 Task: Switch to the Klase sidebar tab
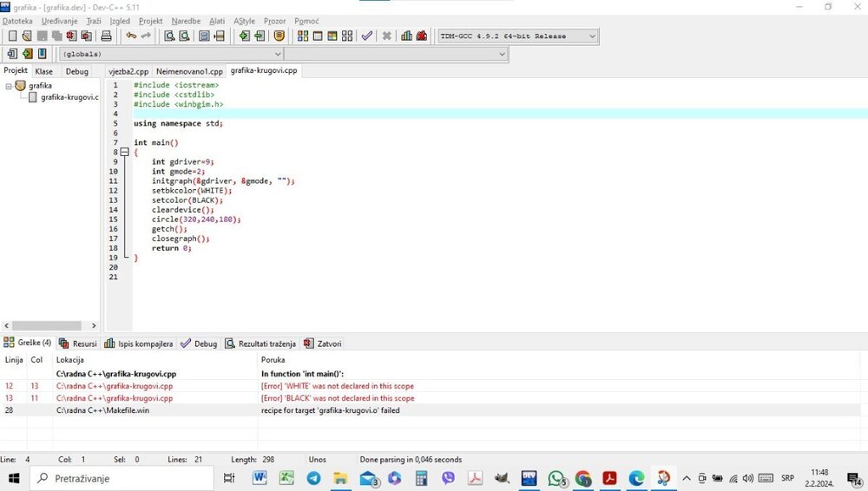43,71
